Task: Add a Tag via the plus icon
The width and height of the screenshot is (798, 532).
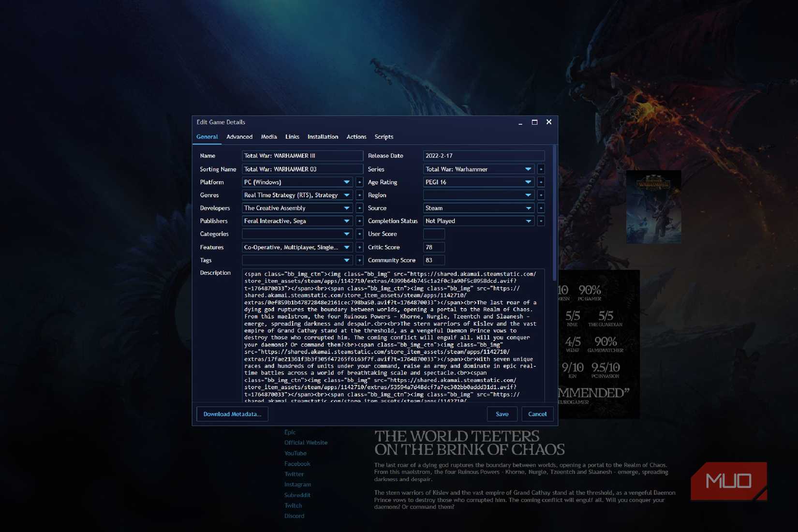Action: pos(359,260)
